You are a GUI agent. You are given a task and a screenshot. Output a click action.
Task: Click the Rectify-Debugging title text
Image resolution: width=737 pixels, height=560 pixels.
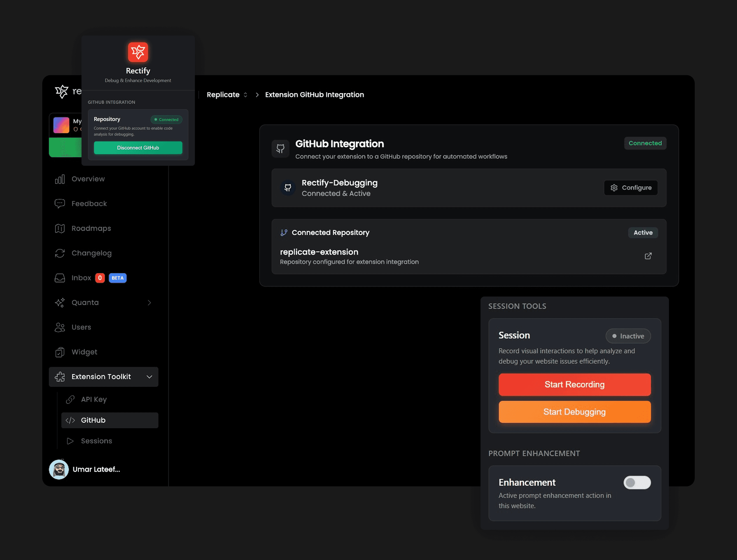coord(340,183)
